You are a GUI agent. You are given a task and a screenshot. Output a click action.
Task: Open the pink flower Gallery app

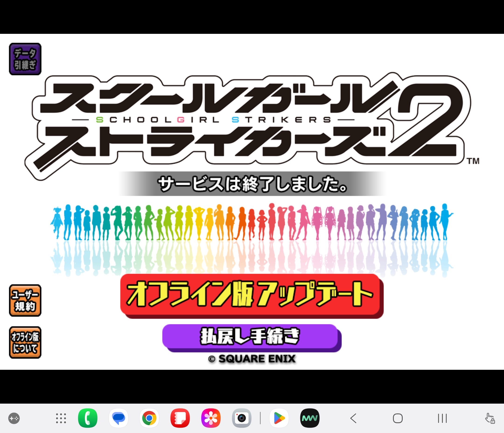pyautogui.click(x=211, y=418)
